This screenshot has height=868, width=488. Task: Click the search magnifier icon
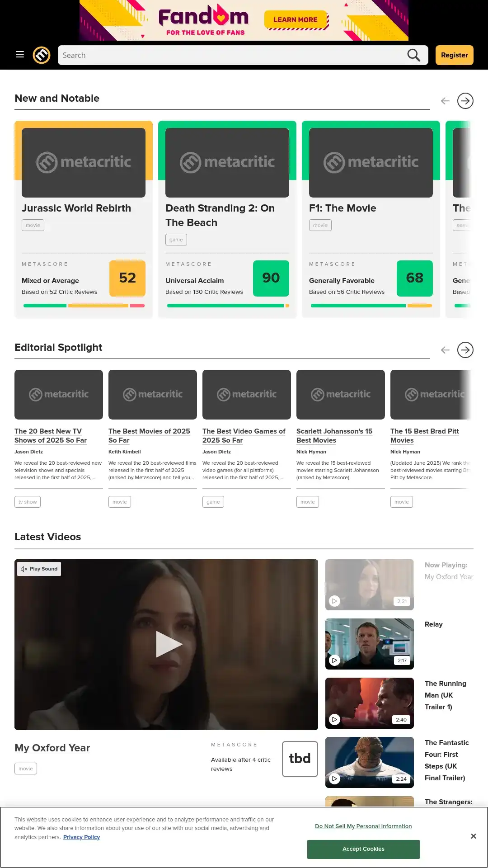click(413, 55)
